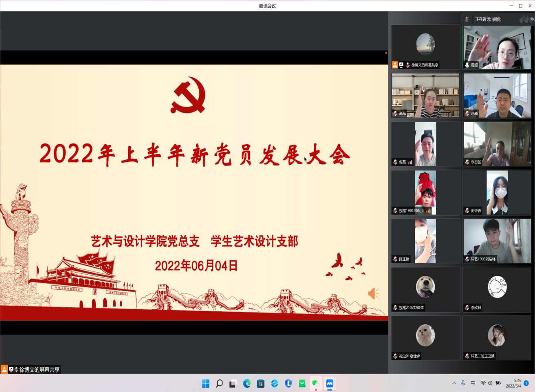Open Task View from the taskbar

[233, 383]
